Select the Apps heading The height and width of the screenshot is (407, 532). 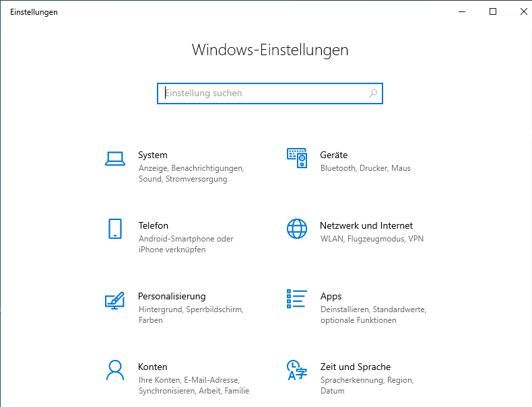click(331, 297)
